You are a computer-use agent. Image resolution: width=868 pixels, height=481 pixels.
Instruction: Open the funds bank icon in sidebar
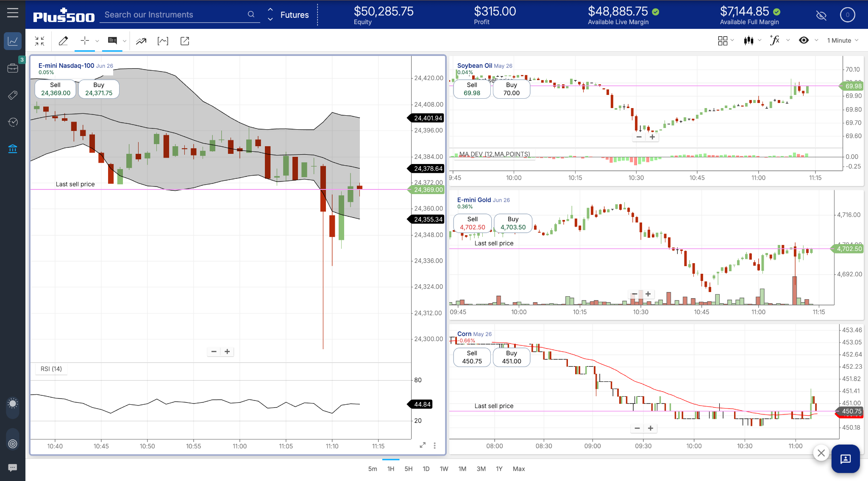point(13,149)
